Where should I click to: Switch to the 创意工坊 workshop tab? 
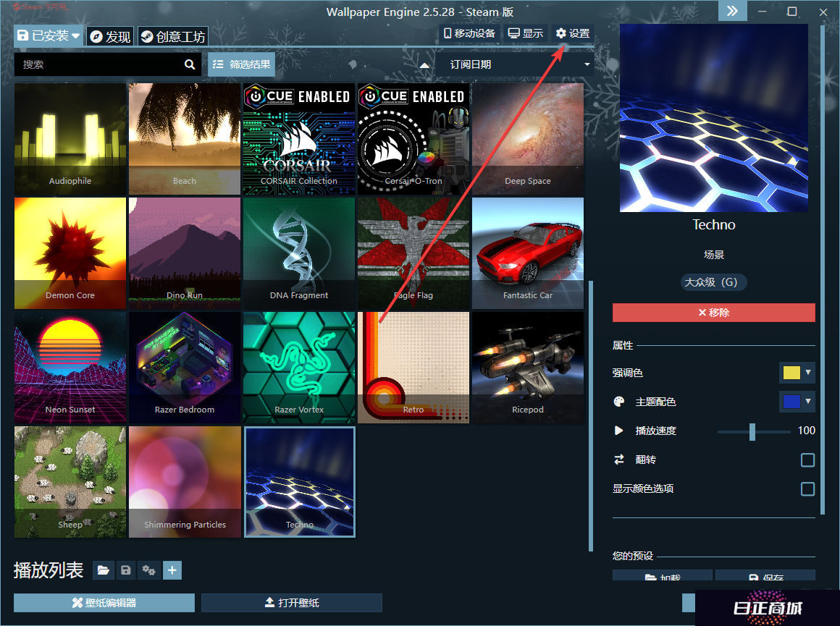tap(172, 36)
